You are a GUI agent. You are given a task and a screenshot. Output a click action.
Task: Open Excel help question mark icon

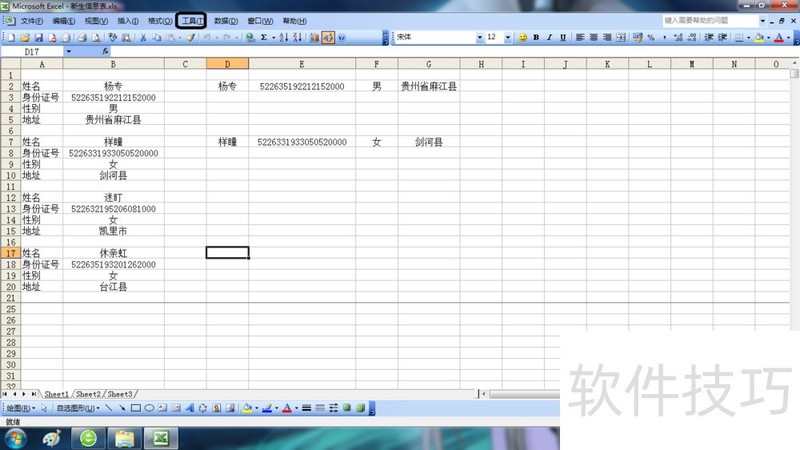(341, 37)
